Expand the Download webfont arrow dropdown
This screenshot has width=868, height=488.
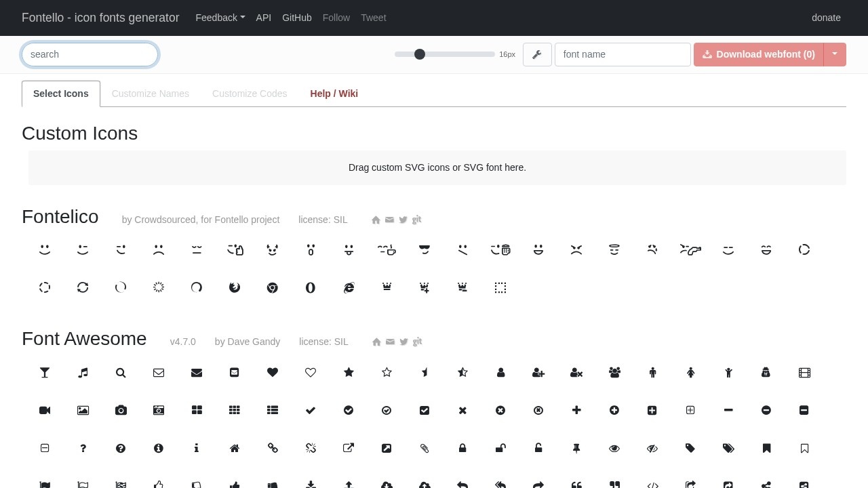click(835, 54)
